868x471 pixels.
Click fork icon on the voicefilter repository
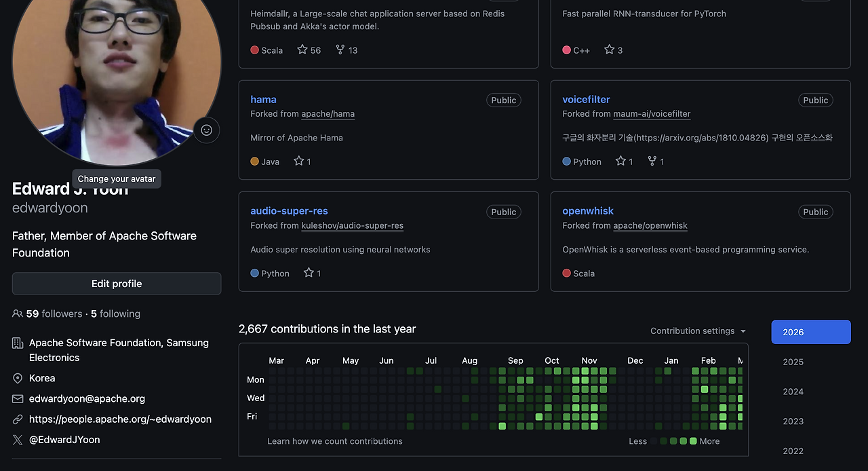point(652,161)
